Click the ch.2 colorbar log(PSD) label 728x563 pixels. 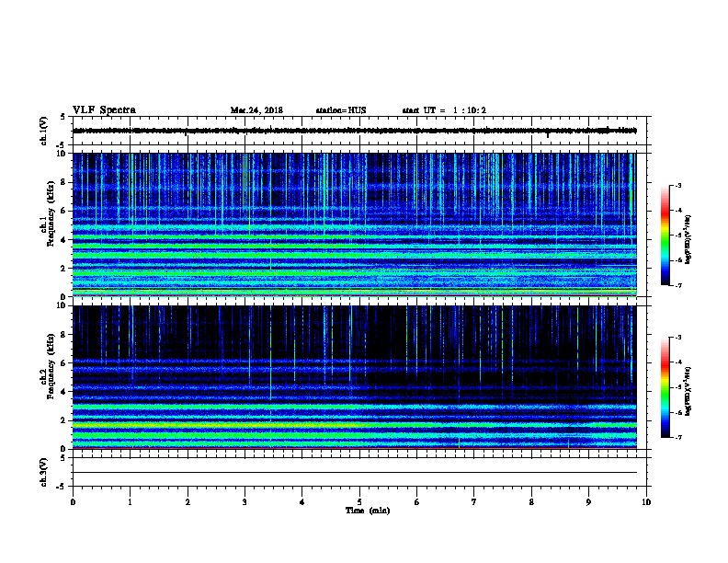coord(688,391)
